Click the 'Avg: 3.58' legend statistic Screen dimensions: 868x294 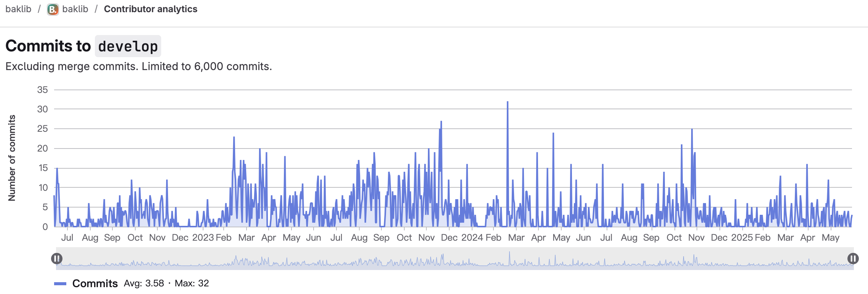click(x=144, y=283)
